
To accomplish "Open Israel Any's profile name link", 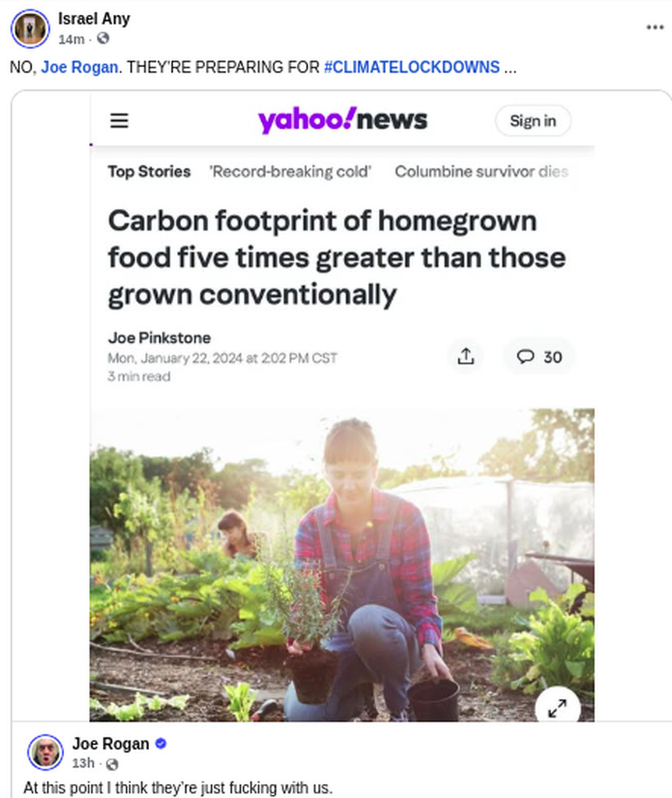I will pos(94,19).
